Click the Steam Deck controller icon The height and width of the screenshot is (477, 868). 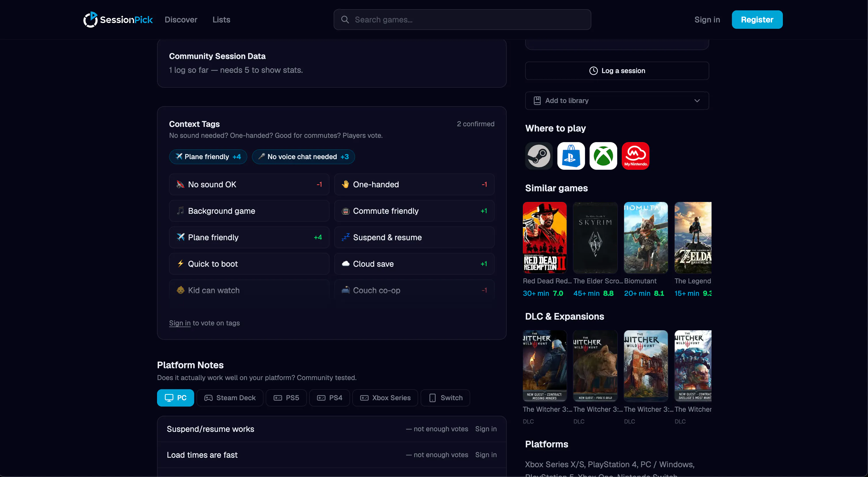tap(209, 398)
